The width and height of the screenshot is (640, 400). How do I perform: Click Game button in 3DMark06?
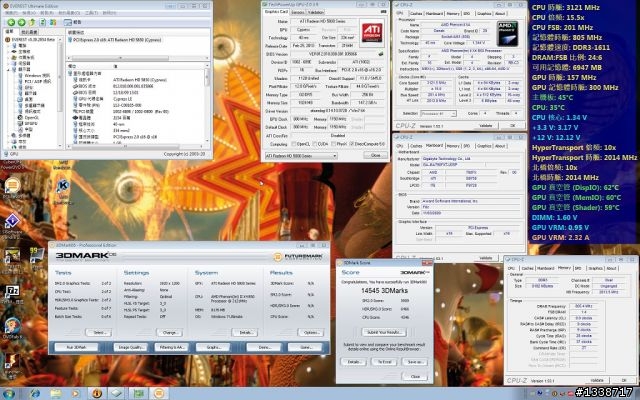click(307, 347)
